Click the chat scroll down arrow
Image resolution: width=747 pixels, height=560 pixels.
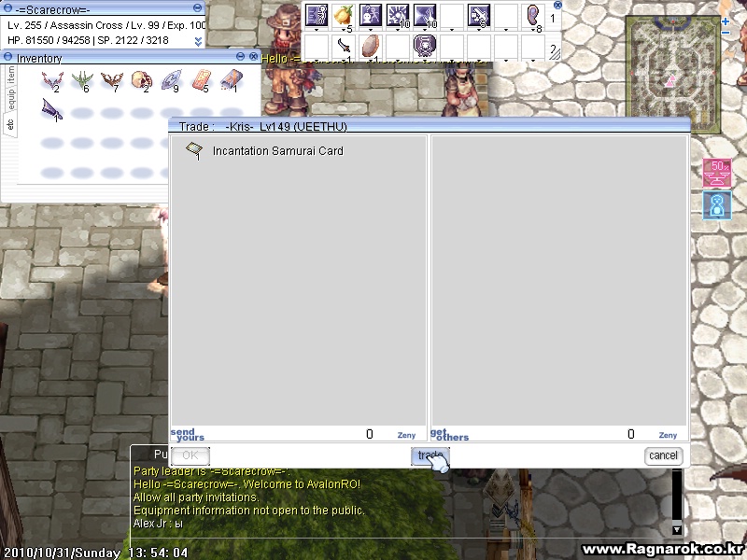pyautogui.click(x=676, y=529)
